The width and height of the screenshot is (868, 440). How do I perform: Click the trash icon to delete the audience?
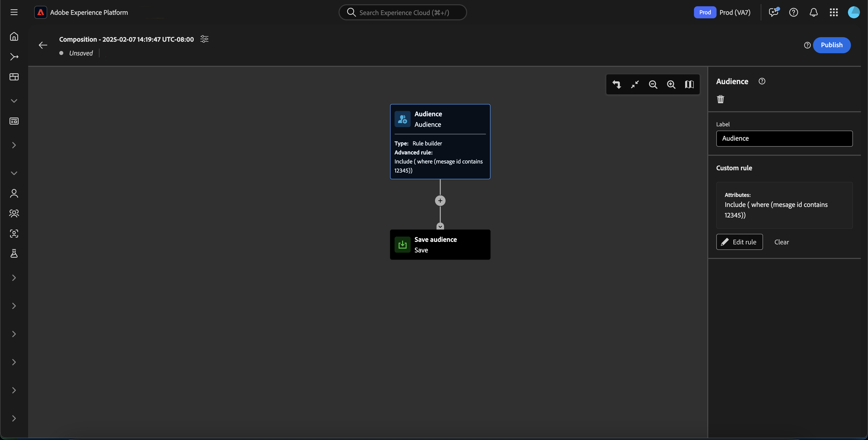pyautogui.click(x=720, y=99)
